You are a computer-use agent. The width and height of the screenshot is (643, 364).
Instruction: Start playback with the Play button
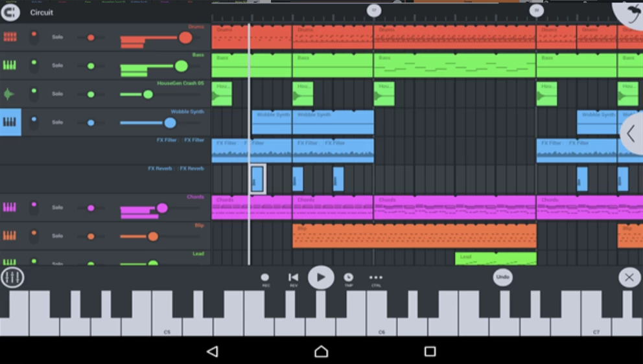point(321,277)
